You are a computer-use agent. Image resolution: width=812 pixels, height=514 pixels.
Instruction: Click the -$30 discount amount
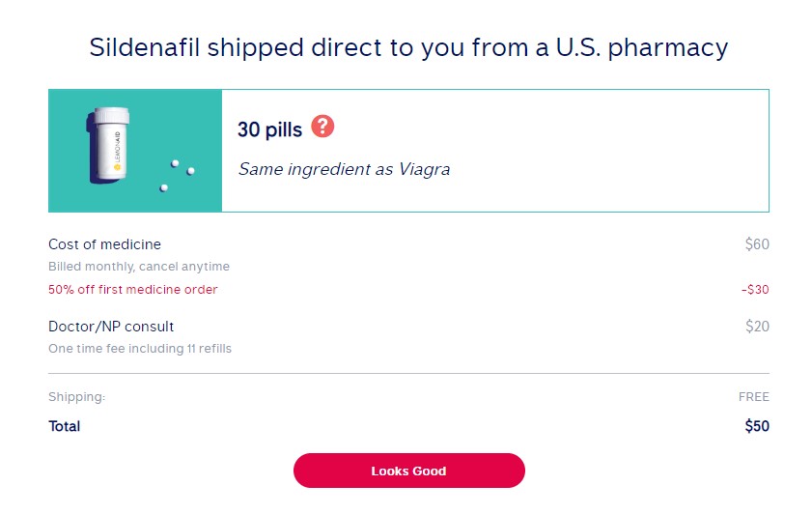(754, 290)
